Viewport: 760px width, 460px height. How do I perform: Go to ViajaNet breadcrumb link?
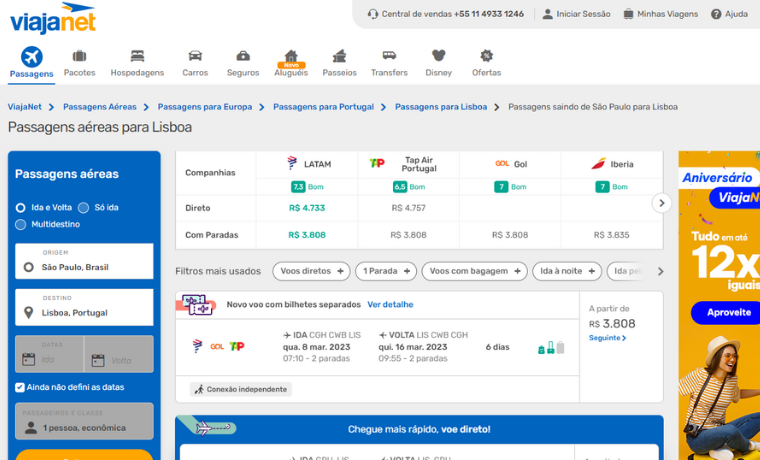click(x=25, y=107)
